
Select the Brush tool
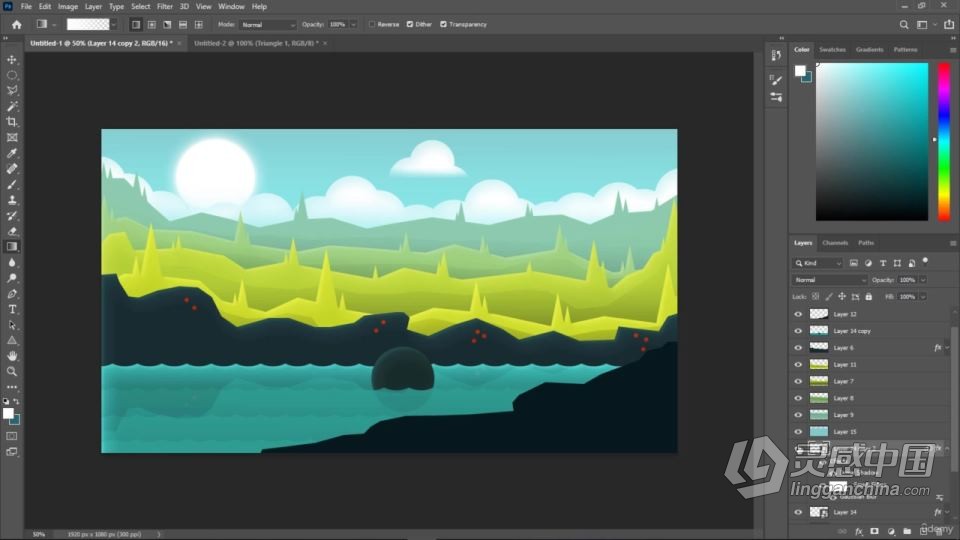[12, 184]
